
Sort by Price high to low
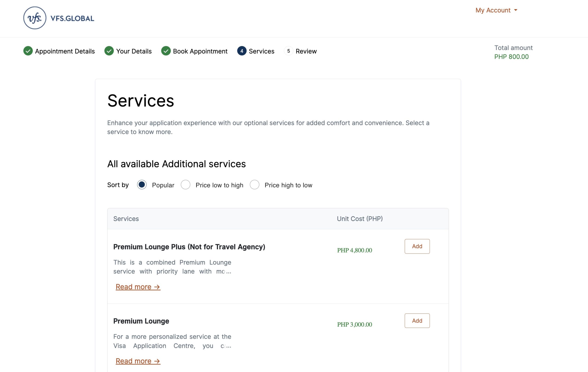pyautogui.click(x=254, y=185)
